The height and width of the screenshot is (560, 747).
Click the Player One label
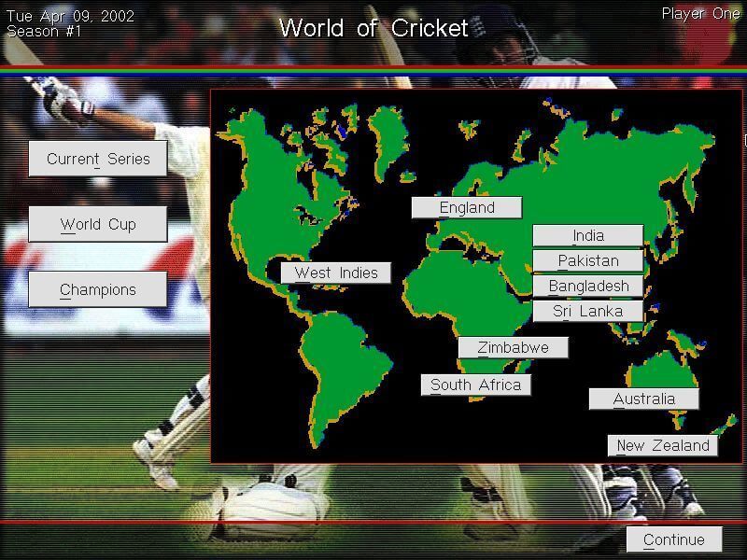(x=701, y=14)
